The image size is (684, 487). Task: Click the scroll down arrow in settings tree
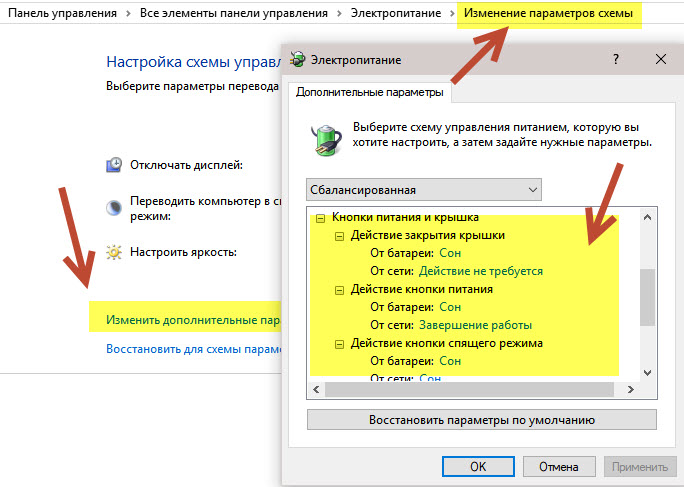647,373
